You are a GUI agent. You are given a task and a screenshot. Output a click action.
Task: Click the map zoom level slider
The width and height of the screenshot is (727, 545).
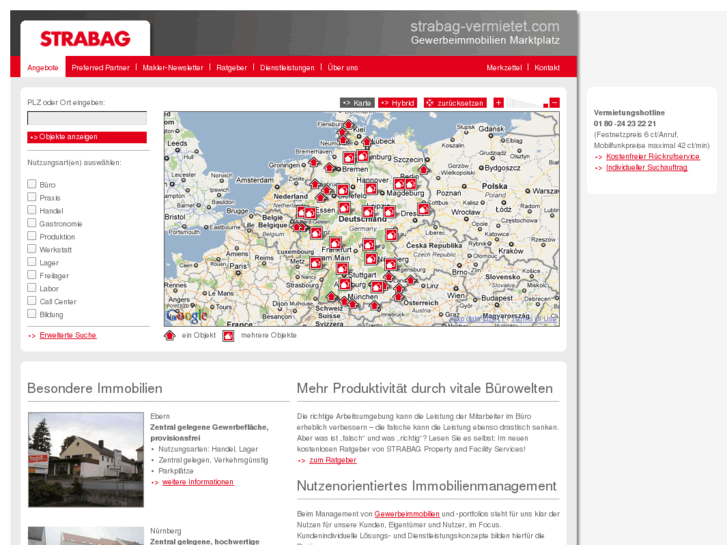tap(527, 103)
